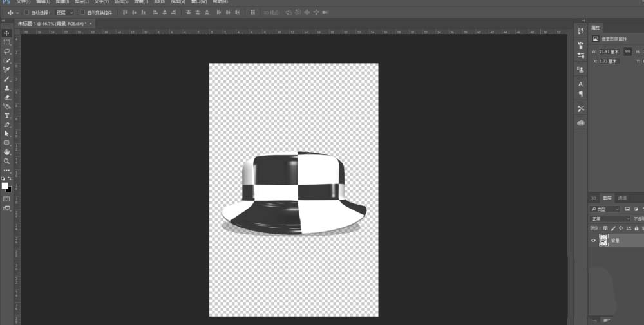Image resolution: width=644 pixels, height=325 pixels.
Task: Open the 图层 auto-select dropdown
Action: pos(64,13)
